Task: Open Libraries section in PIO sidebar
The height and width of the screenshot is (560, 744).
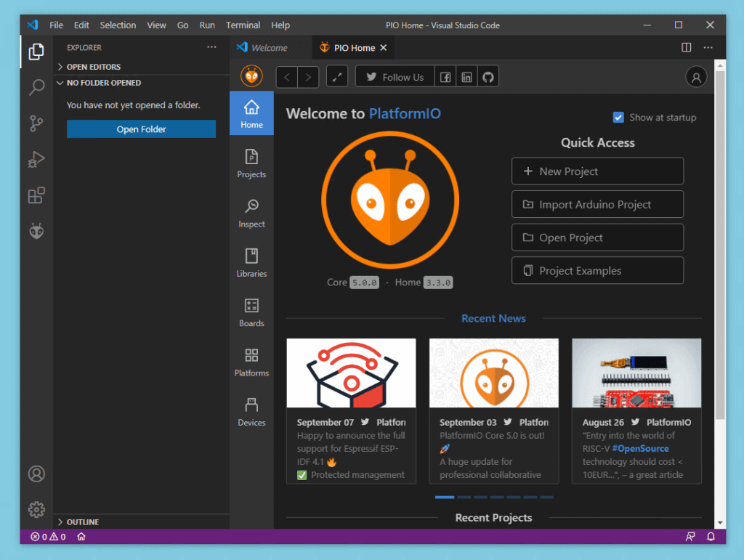Action: coord(251,263)
